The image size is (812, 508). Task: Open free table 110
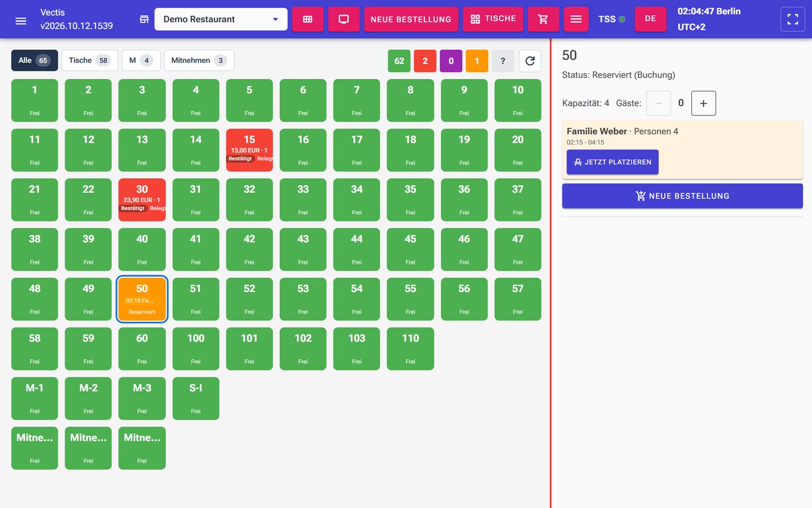[x=410, y=349]
